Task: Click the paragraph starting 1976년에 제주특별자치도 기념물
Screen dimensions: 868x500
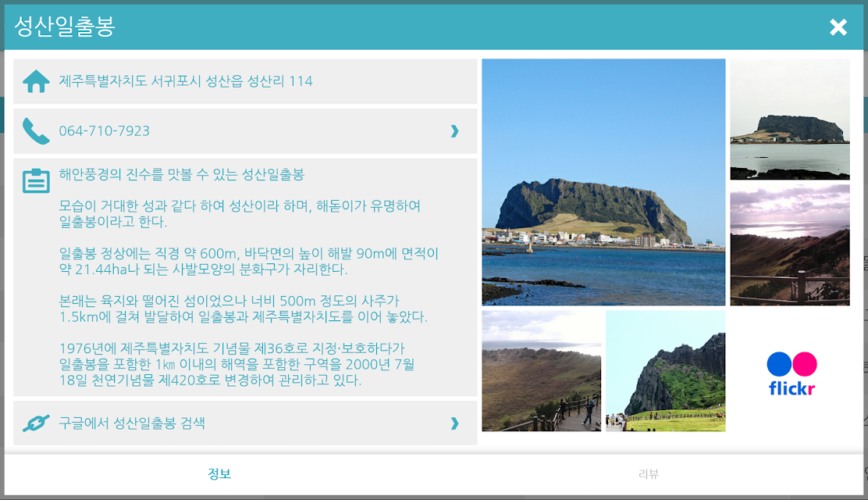Action: click(x=237, y=364)
